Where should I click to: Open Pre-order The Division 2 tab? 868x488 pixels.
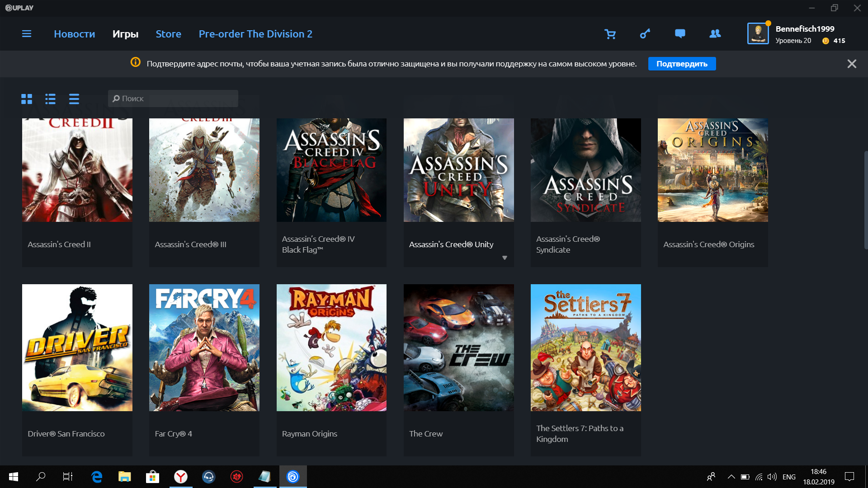click(x=255, y=34)
